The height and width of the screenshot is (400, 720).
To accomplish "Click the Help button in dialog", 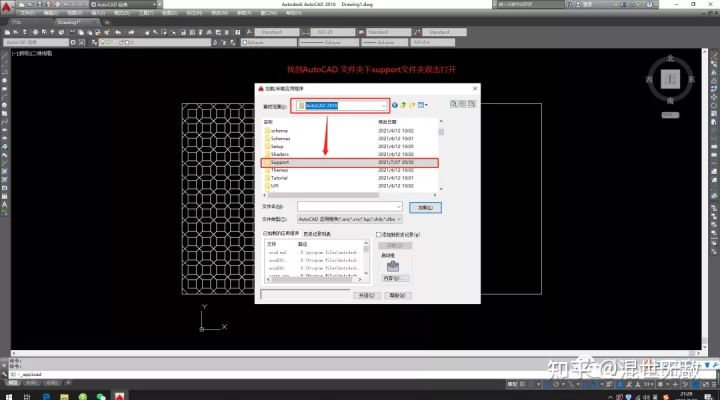I will [x=397, y=296].
